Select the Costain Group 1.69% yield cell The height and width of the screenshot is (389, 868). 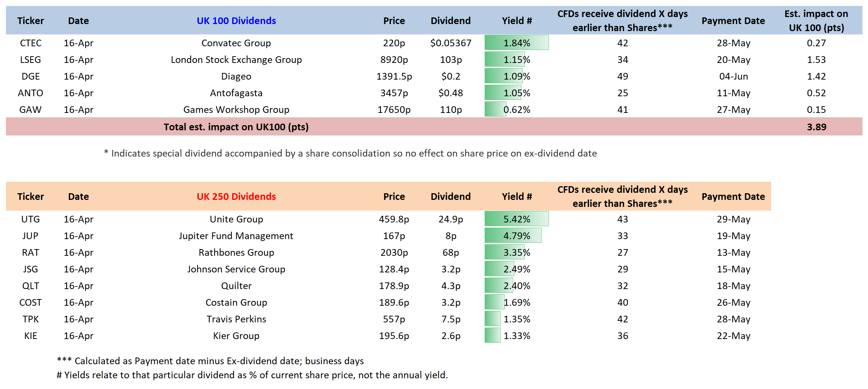coord(516,302)
